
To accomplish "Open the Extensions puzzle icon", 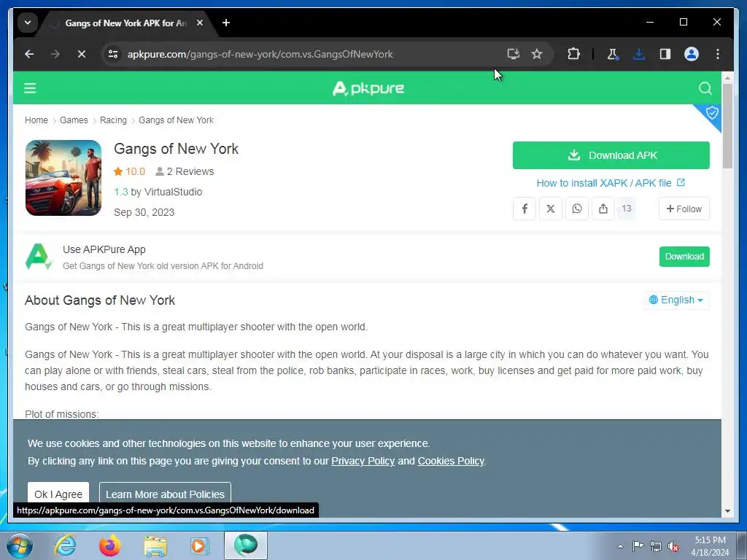I will (573, 54).
